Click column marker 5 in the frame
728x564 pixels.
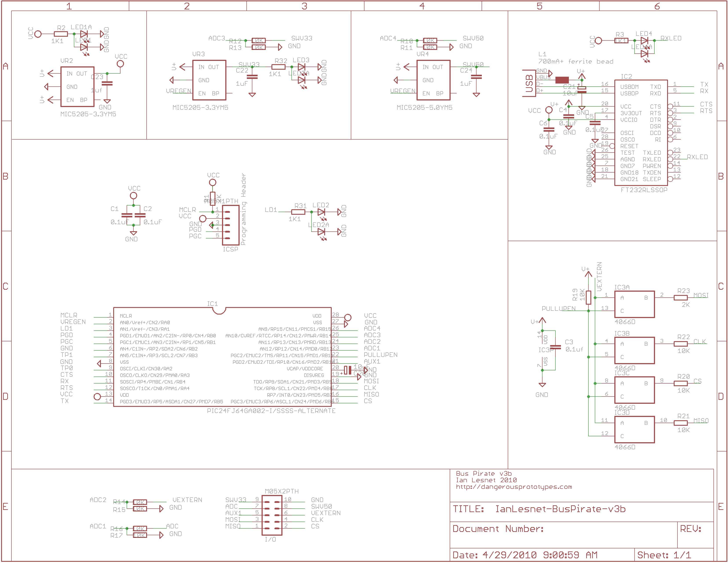[x=540, y=6]
